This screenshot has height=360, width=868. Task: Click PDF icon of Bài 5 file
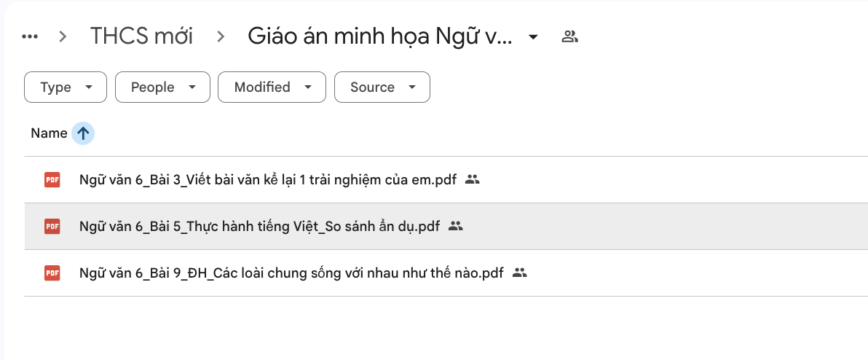[52, 227]
